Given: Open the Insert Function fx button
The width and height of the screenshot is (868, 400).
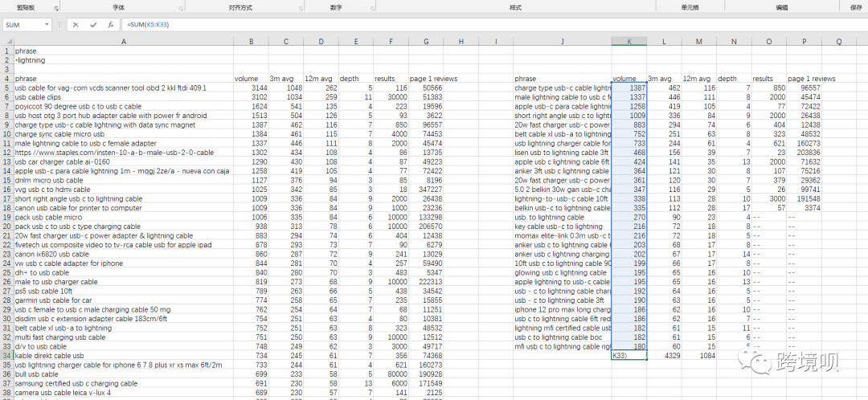Looking at the screenshot, I should pyautogui.click(x=111, y=25).
